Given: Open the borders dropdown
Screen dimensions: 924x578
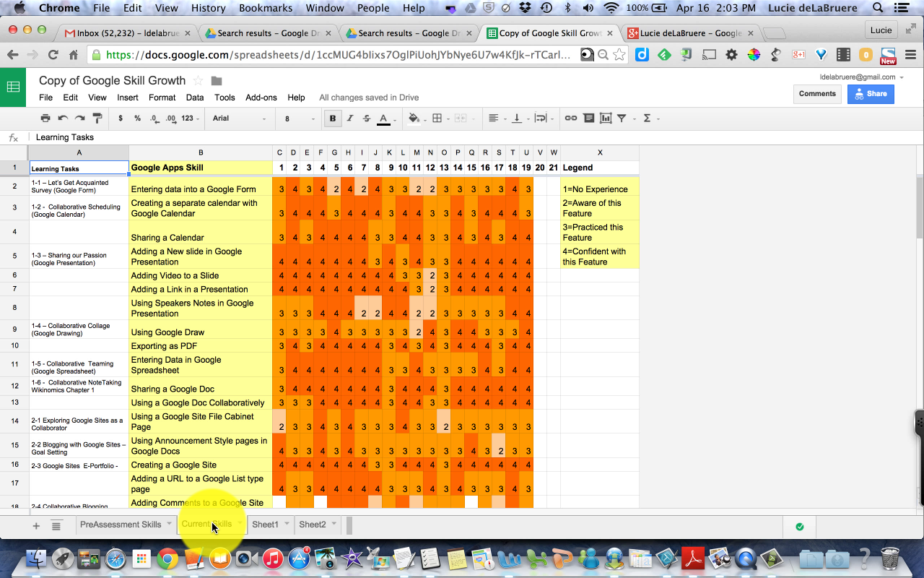Looking at the screenshot, I should click(x=440, y=118).
